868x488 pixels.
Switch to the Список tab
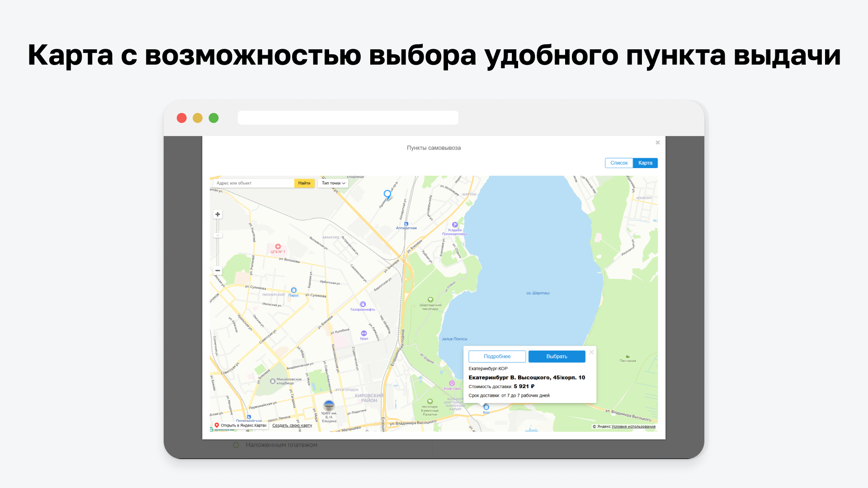click(619, 163)
